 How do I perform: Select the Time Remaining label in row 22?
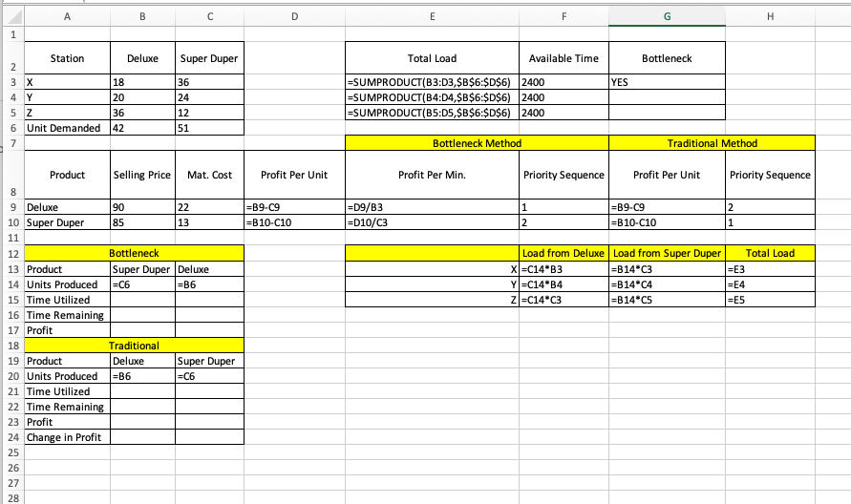coord(67,407)
